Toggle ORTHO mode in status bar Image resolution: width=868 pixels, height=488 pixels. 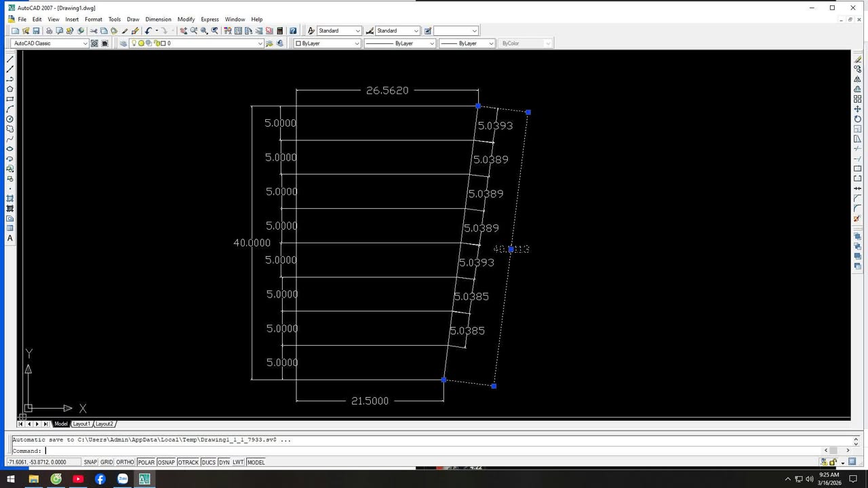coord(125,462)
